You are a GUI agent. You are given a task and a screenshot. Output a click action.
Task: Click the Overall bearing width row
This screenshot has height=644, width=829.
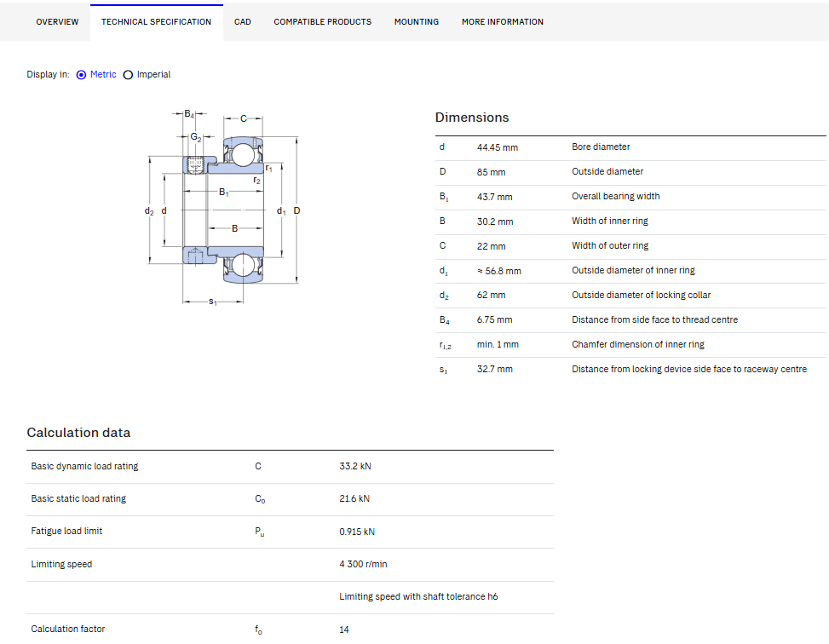(x=630, y=198)
